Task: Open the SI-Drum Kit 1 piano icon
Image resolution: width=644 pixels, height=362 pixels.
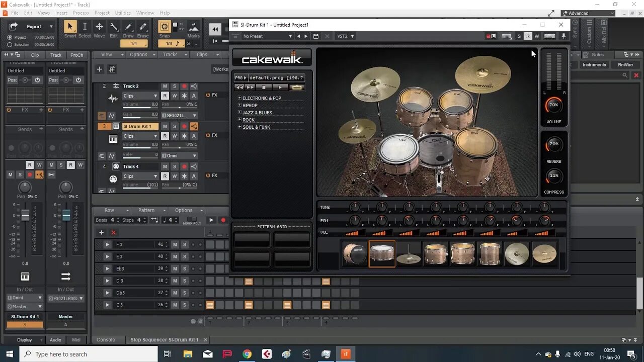Action: coord(113,139)
